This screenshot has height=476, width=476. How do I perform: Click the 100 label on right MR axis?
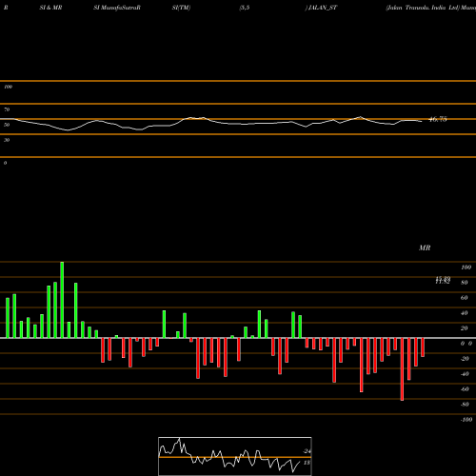(466, 268)
